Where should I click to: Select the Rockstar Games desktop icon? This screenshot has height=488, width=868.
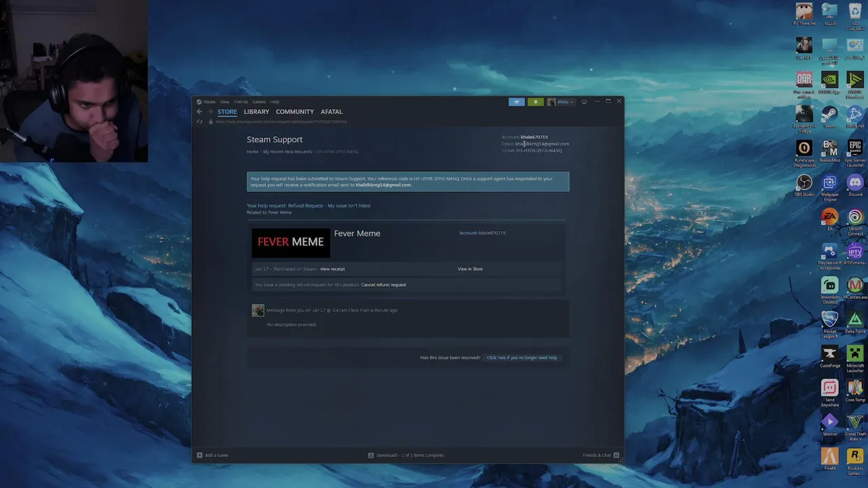pos(855,462)
